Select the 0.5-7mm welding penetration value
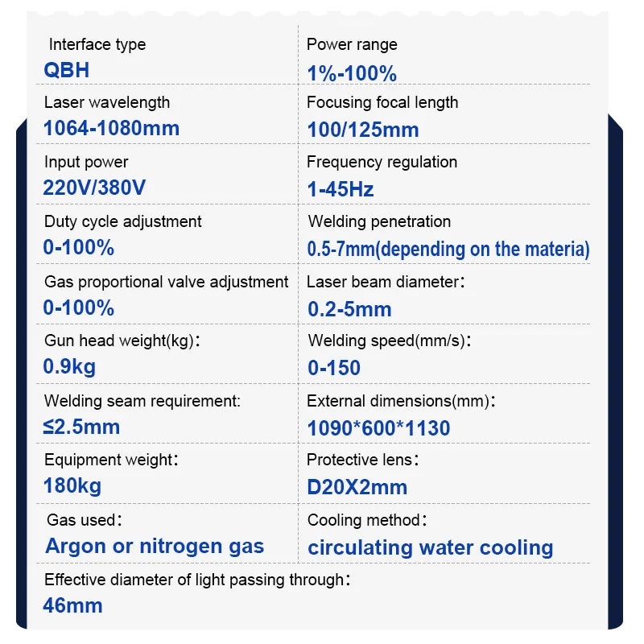Image resolution: width=644 pixels, height=644 pixels. point(448,249)
